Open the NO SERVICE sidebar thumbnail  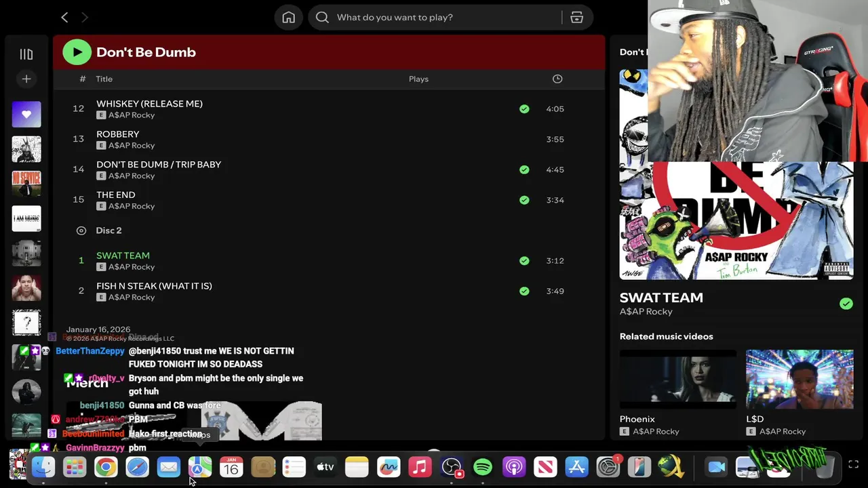click(26, 184)
